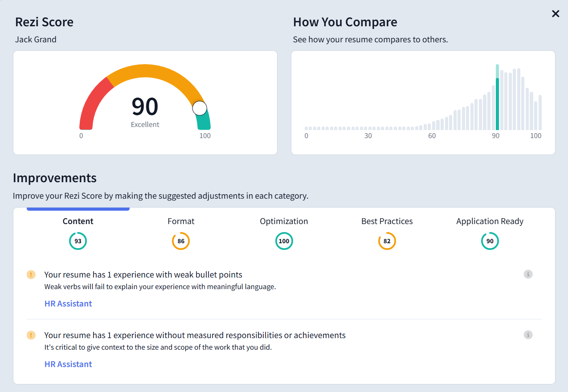
Task: Close the Rezi Score dialog
Action: point(556,14)
